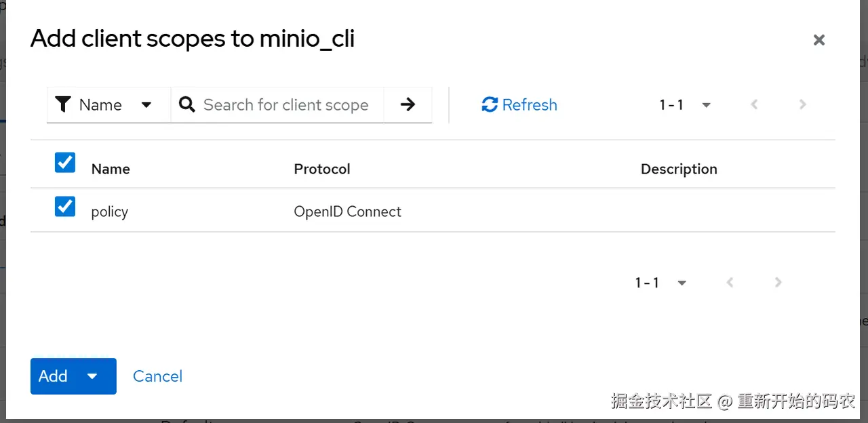Click the Refresh sync icon

[x=490, y=104]
